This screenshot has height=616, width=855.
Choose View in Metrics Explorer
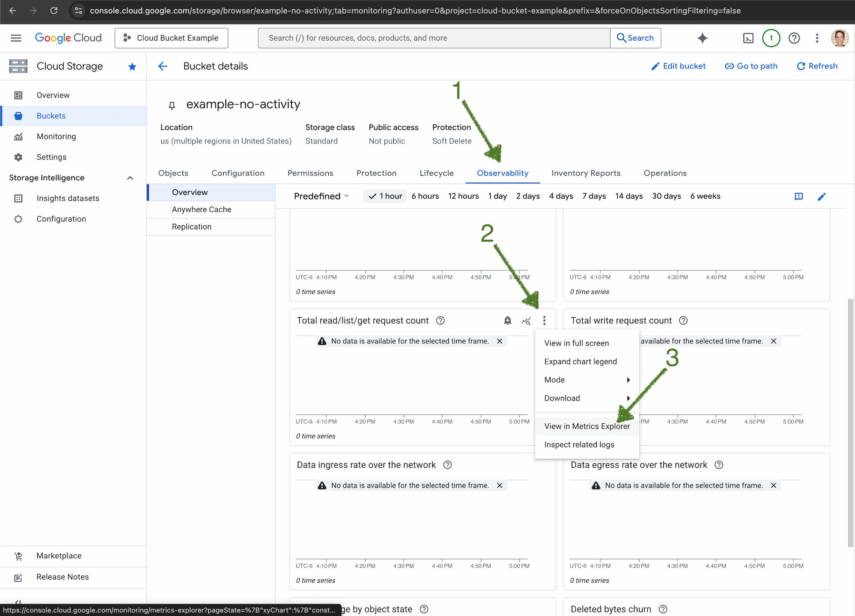(587, 426)
